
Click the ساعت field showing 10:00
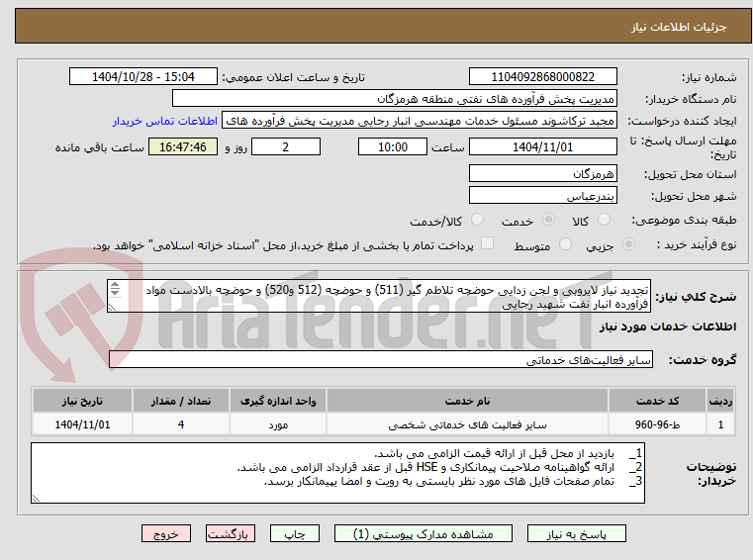393,147
